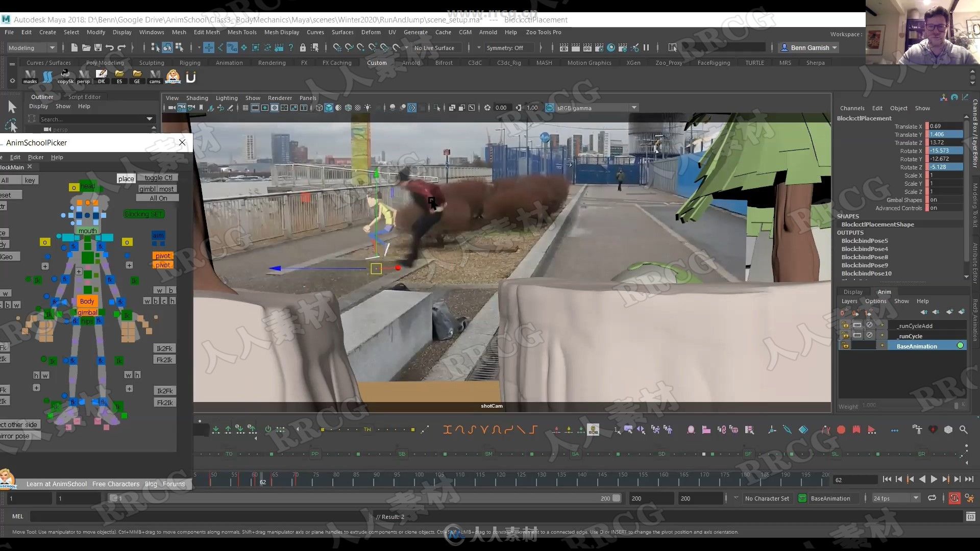Open the cams shelf button
980x551 pixels.
[155, 77]
